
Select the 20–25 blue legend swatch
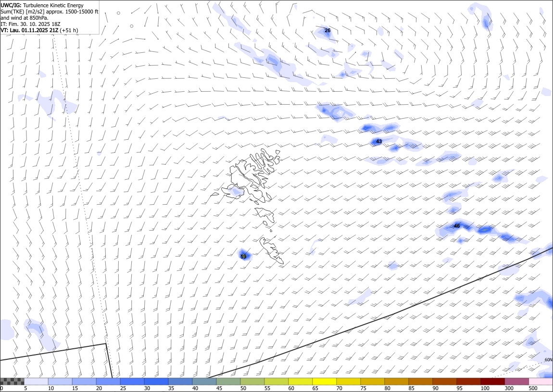pos(108,381)
